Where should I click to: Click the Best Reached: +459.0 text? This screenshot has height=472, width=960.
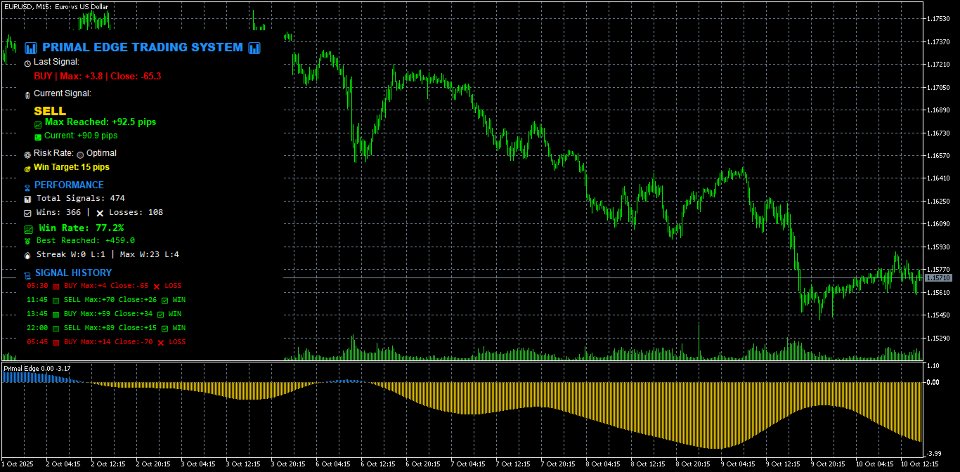[86, 241]
